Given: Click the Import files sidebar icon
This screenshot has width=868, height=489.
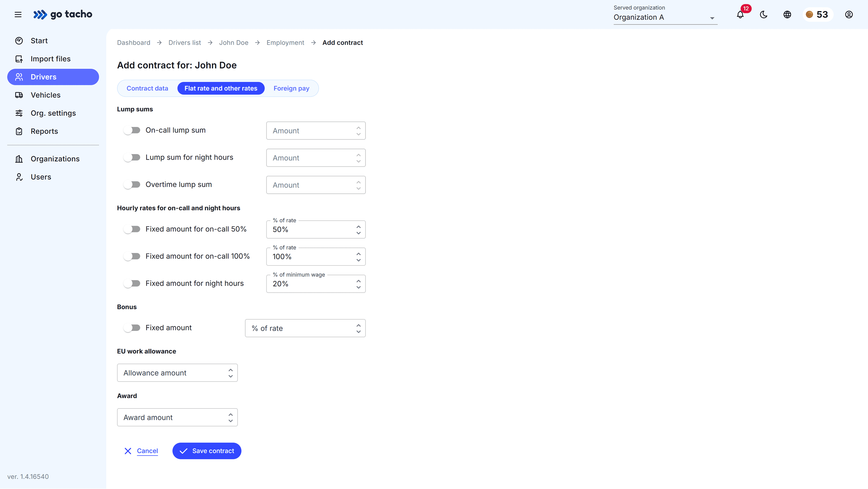Looking at the screenshot, I should click(19, 59).
